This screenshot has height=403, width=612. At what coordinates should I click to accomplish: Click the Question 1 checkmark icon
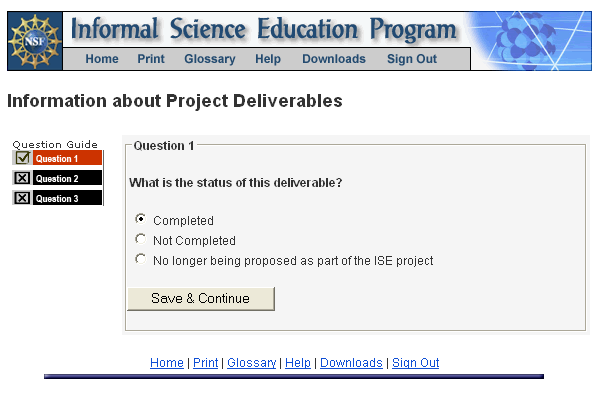click(x=22, y=158)
